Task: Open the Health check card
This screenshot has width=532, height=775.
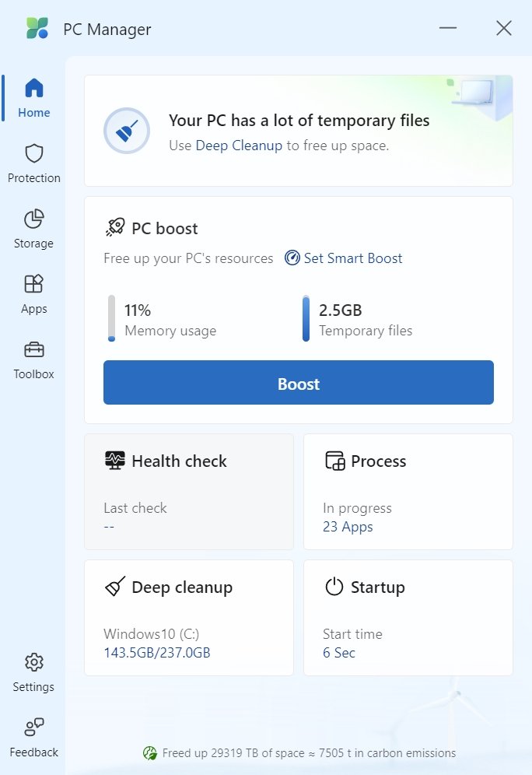Action: (x=189, y=492)
